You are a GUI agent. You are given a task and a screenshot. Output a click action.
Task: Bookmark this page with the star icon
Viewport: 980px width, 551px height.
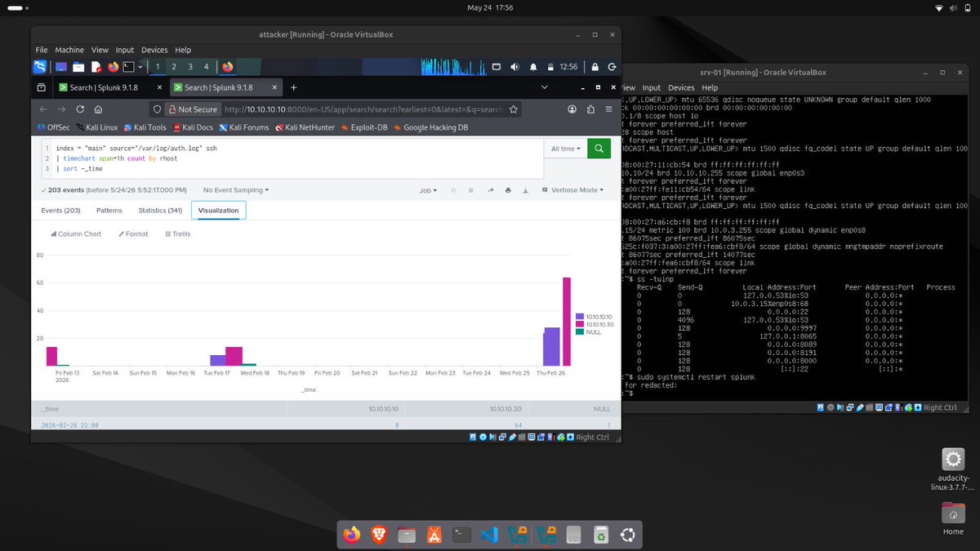513,109
